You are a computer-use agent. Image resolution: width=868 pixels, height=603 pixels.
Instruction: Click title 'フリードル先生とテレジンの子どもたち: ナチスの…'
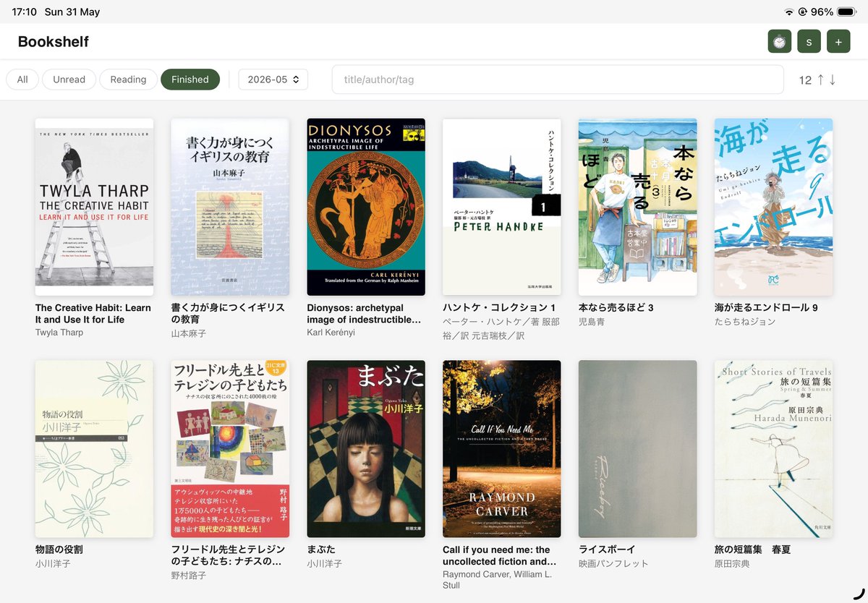click(228, 555)
